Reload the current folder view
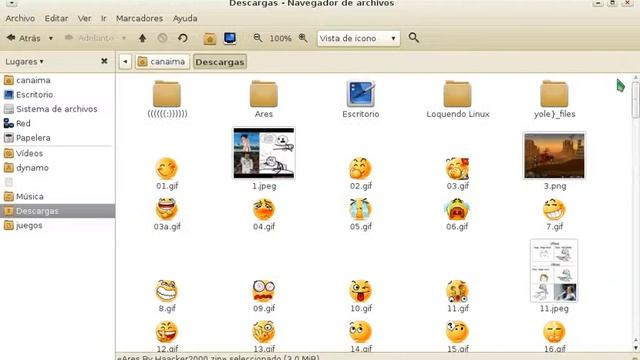This screenshot has width=640, height=360. (x=182, y=38)
